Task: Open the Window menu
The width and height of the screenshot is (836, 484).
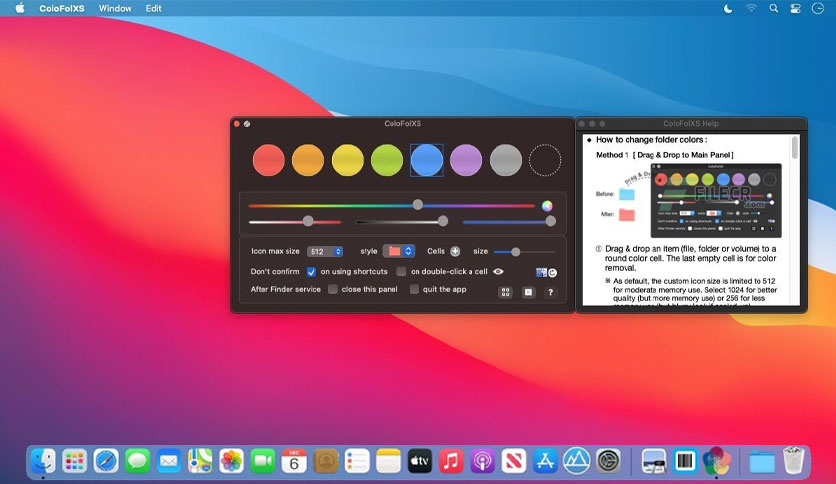Action: point(115,9)
